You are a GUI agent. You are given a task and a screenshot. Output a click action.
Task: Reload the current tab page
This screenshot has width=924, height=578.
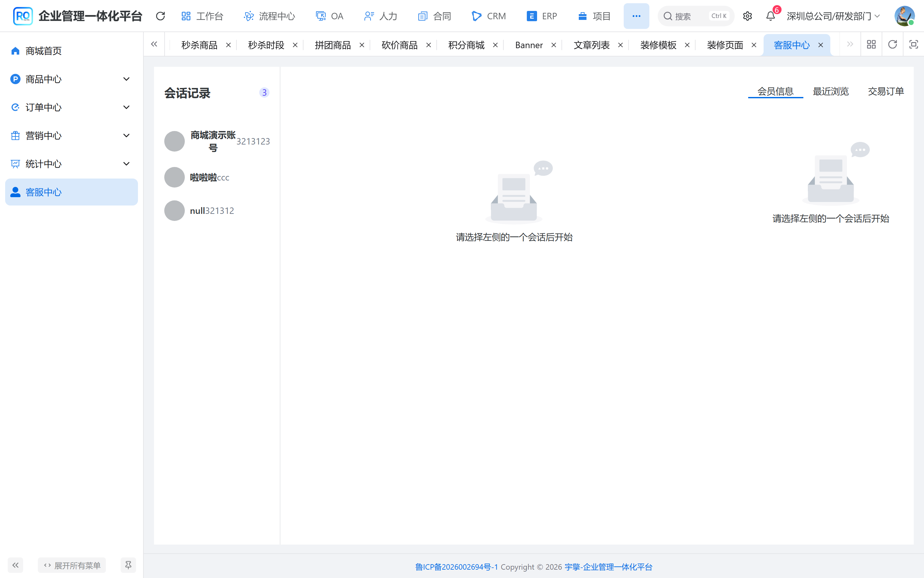[x=892, y=45]
